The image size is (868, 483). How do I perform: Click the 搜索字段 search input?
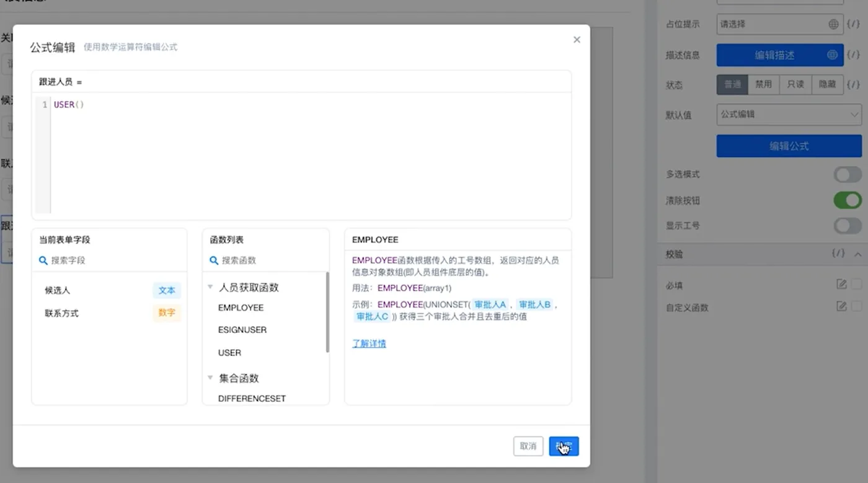click(x=109, y=260)
